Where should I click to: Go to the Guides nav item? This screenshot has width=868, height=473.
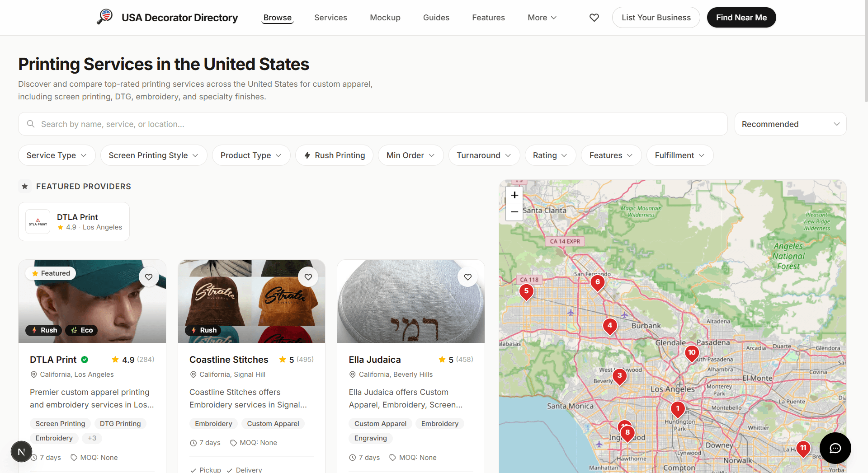click(x=436, y=18)
